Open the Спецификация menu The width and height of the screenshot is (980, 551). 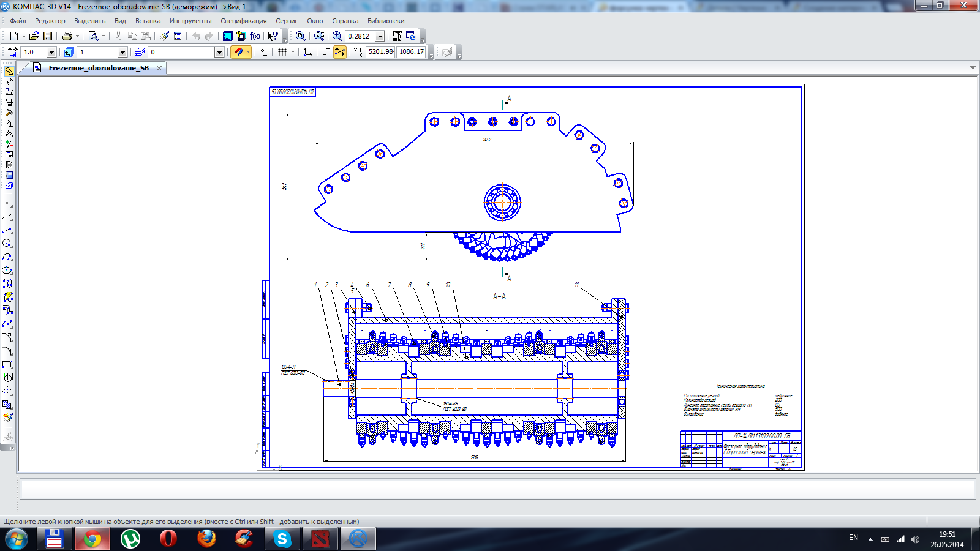pyautogui.click(x=243, y=21)
